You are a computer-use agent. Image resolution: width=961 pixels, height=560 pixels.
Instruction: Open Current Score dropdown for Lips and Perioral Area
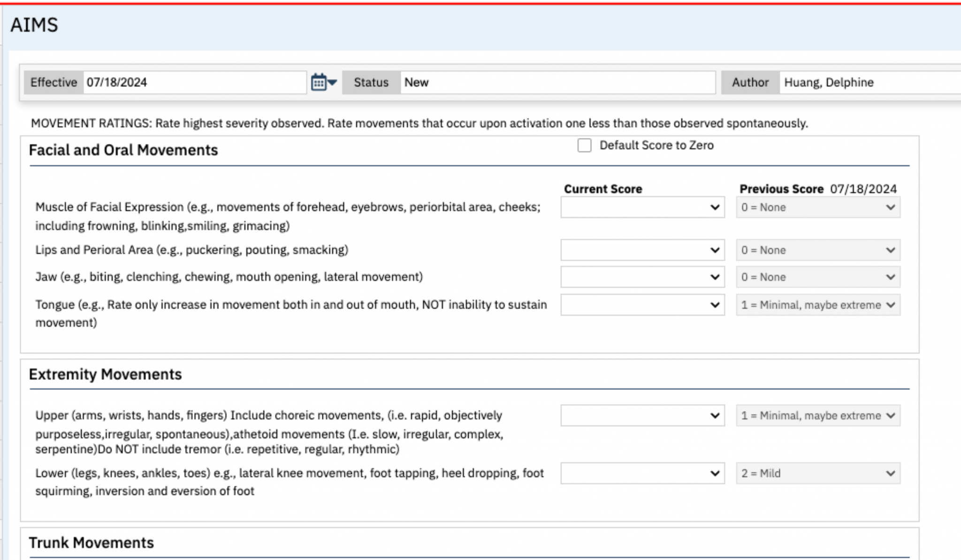642,250
